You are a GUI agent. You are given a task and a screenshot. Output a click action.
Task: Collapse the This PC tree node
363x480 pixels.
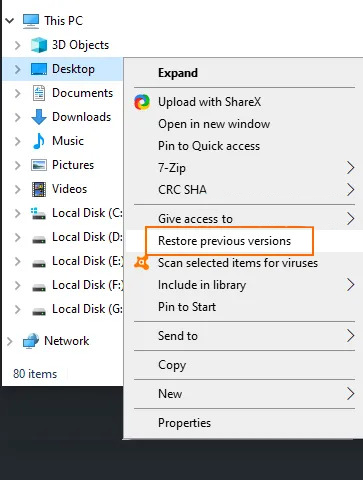(x=10, y=21)
